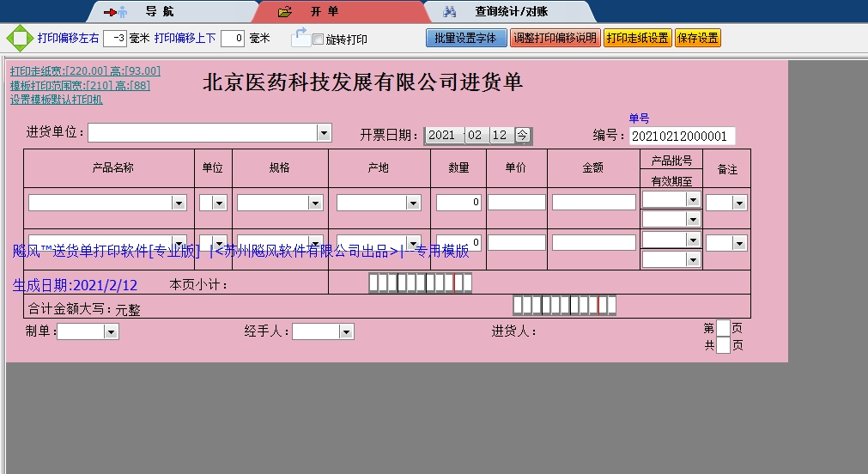Click the 编号 order number field
Image resolution: width=868 pixels, height=474 pixels.
coord(682,137)
